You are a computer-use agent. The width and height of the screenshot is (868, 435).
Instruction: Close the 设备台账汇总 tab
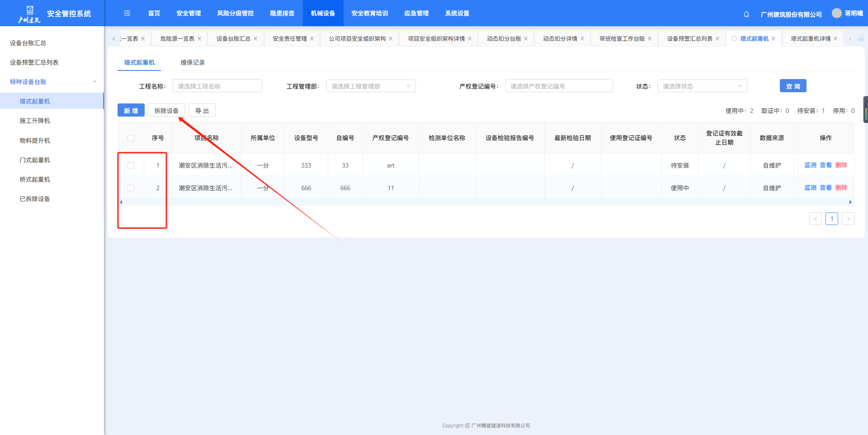[x=255, y=39]
